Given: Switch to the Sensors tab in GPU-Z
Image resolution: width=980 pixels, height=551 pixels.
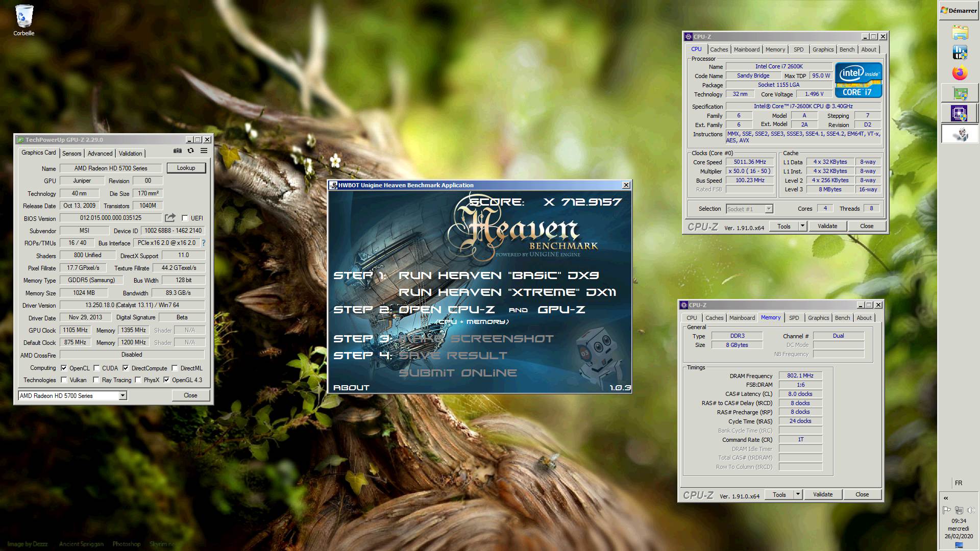Looking at the screenshot, I should pos(71,153).
